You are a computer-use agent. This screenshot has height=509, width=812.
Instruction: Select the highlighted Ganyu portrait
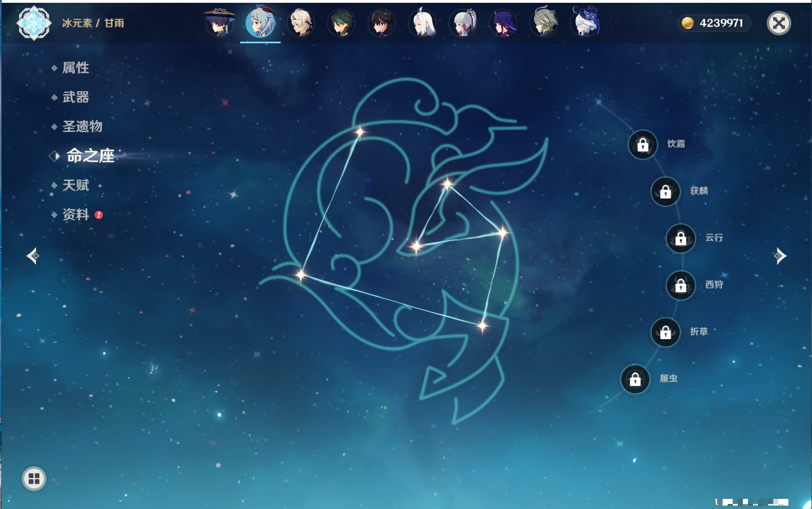click(x=260, y=22)
